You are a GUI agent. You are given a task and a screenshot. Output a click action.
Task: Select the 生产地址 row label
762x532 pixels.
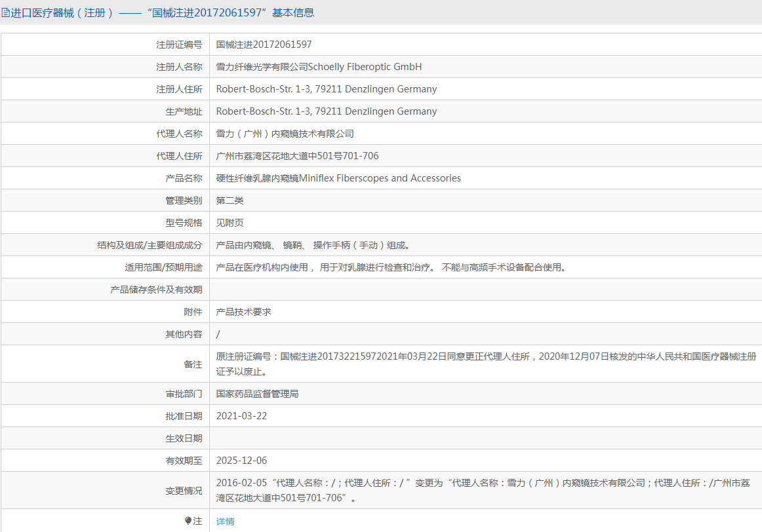[184, 111]
